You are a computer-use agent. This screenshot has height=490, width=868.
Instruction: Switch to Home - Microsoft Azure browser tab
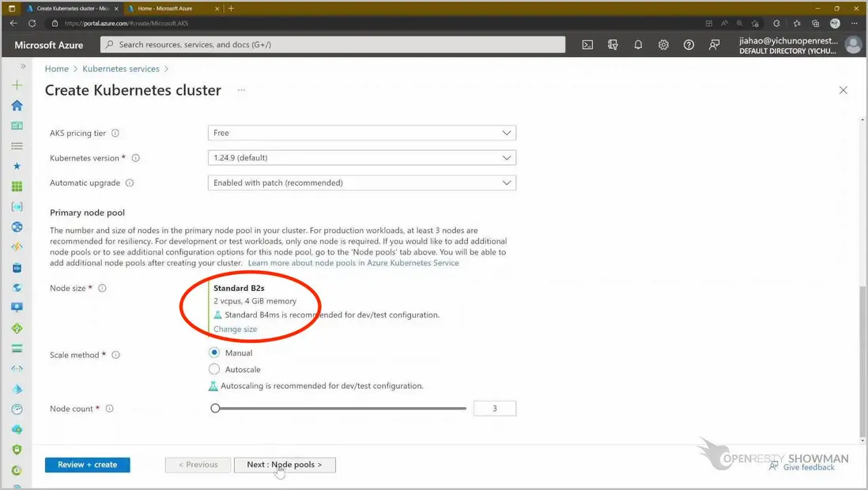coord(172,9)
